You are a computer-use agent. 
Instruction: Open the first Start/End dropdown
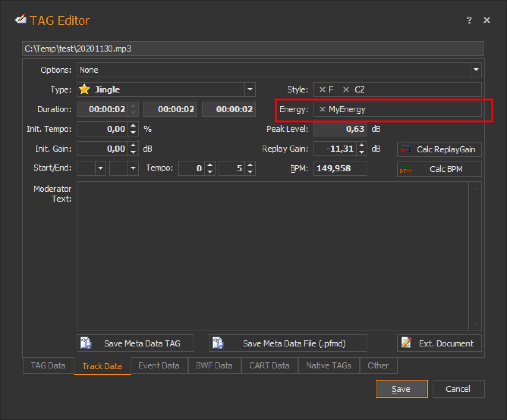point(101,168)
